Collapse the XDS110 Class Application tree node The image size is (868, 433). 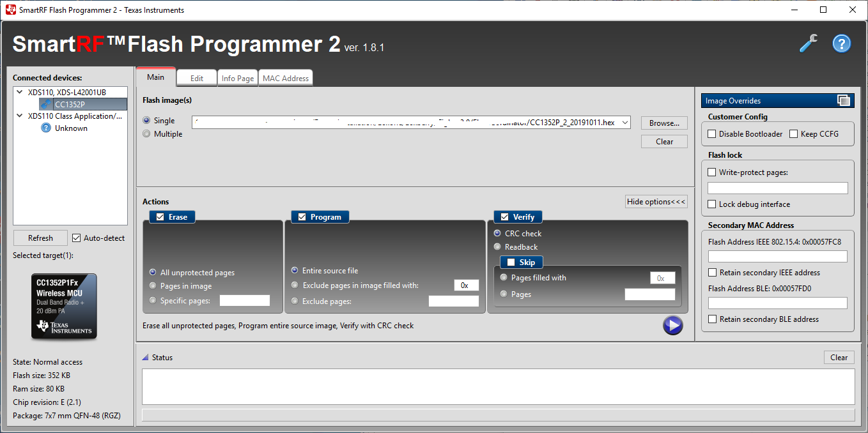20,116
